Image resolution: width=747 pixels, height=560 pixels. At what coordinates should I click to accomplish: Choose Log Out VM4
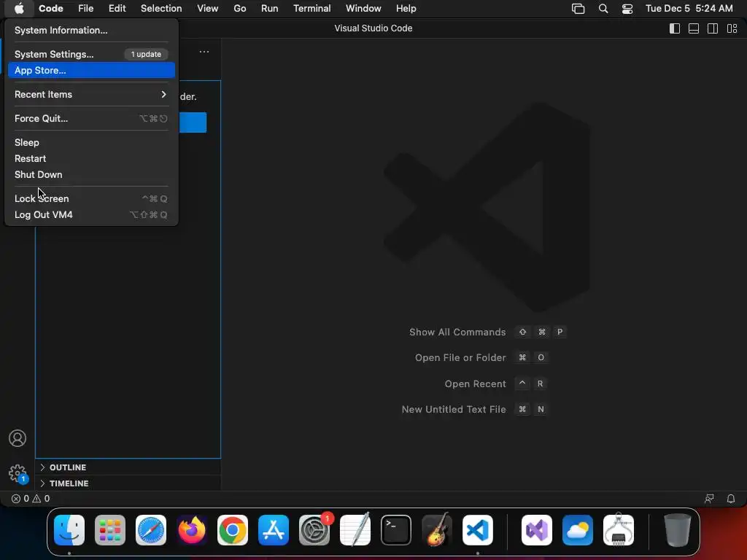click(x=91, y=215)
